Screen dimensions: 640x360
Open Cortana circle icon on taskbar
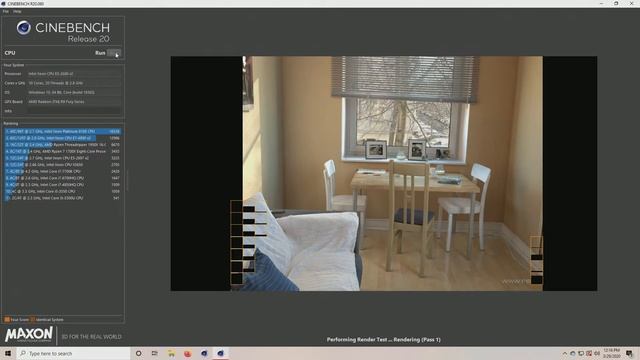(139, 353)
